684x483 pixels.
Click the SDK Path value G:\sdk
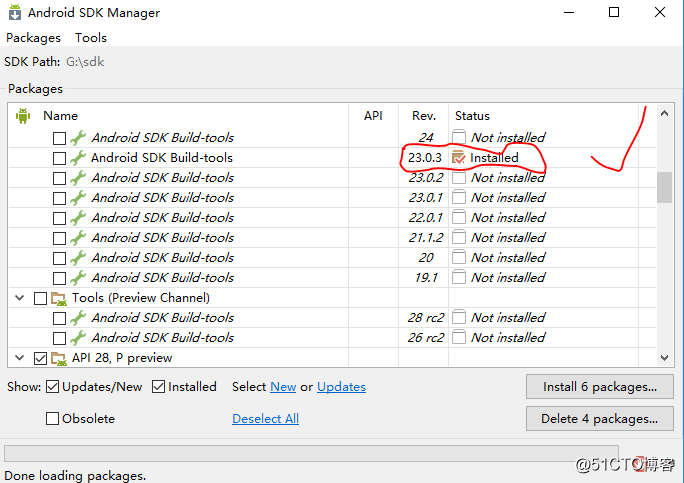click(85, 62)
